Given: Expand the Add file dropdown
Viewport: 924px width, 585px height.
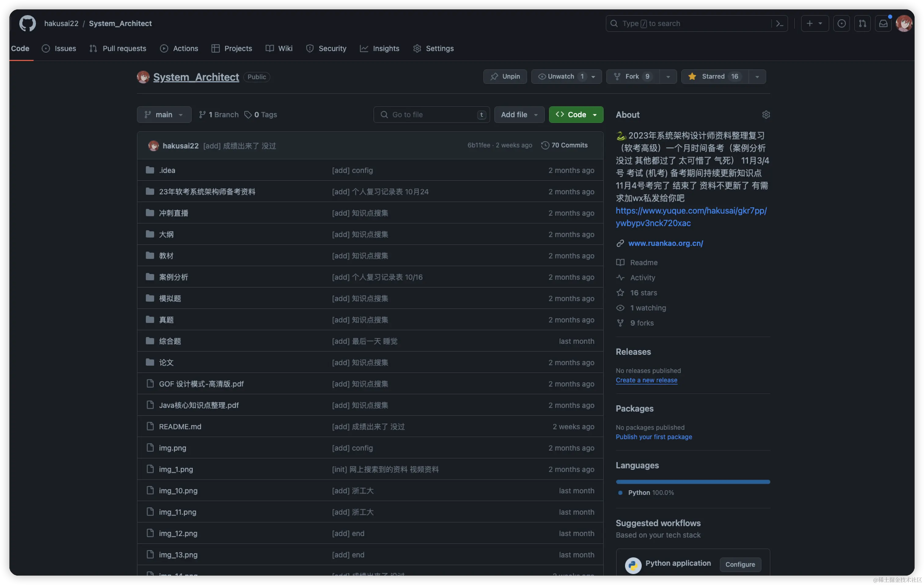Looking at the screenshot, I should 519,115.
